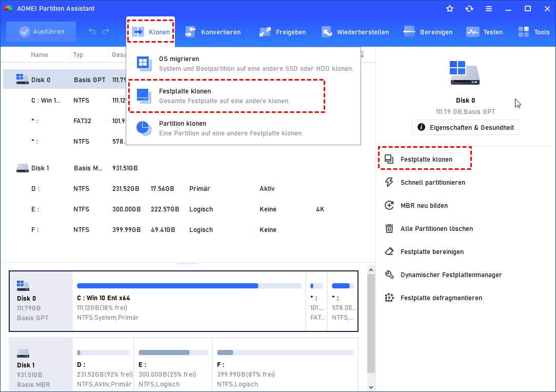Open the Freigeben menu
The width and height of the screenshot is (556, 392).
282,32
